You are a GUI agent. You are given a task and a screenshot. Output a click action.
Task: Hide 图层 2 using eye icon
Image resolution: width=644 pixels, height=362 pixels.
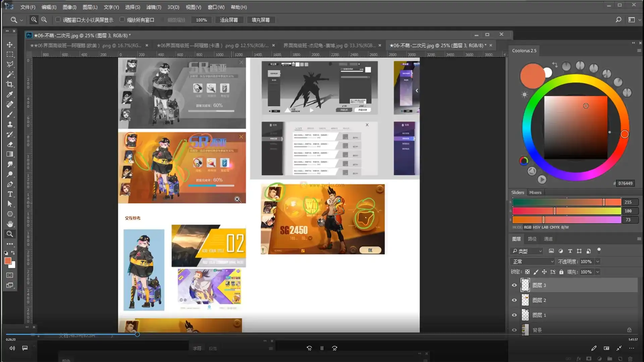tap(514, 300)
